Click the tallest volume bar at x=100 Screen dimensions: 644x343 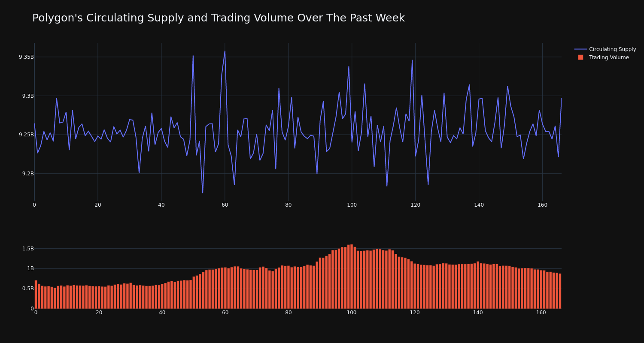click(352, 277)
